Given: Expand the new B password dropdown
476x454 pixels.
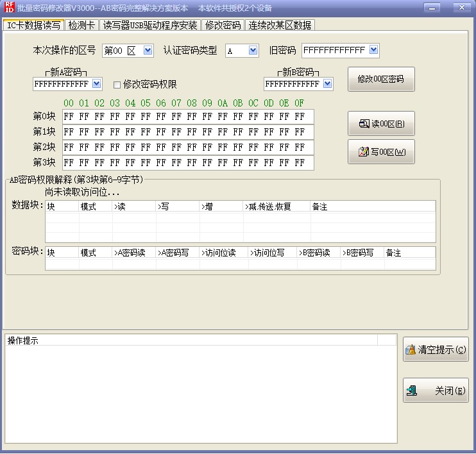Looking at the screenshot, I should 328,83.
